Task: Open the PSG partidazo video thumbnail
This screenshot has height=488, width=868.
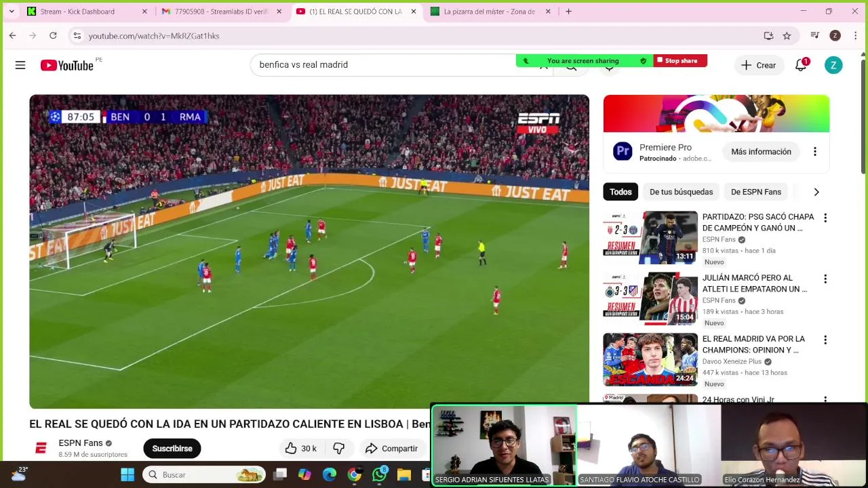Action: [650, 237]
